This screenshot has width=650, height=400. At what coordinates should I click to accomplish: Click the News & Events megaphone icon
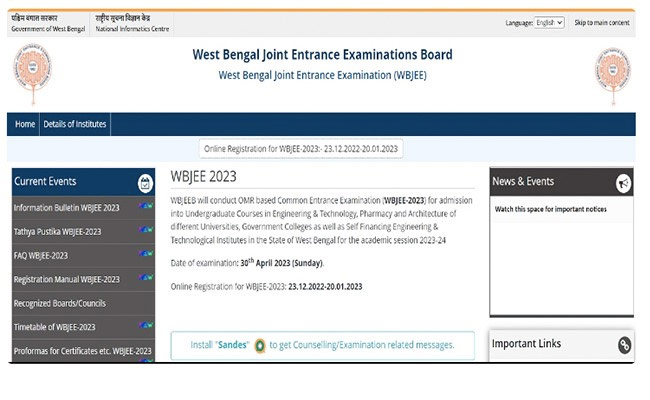[623, 182]
